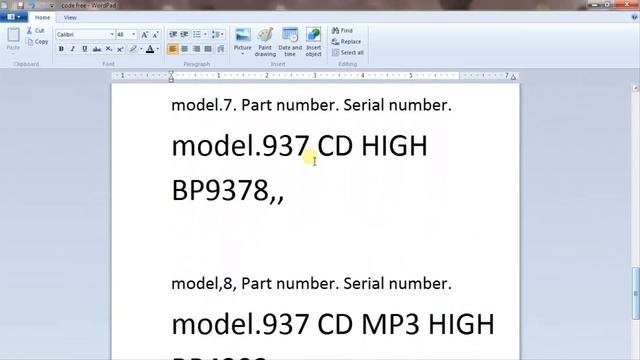Image resolution: width=640 pixels, height=360 pixels.
Task: Open highlight color dropdown arrow
Action: 141,49
